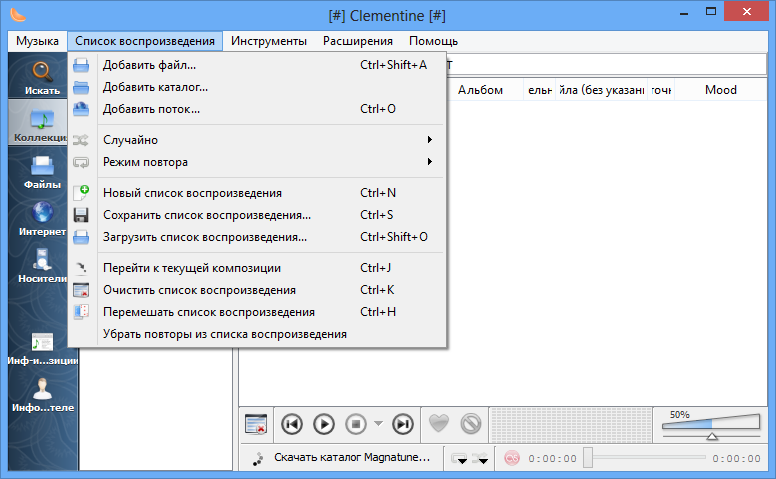Open the Расширения menu
776x479 pixels.
click(x=358, y=41)
